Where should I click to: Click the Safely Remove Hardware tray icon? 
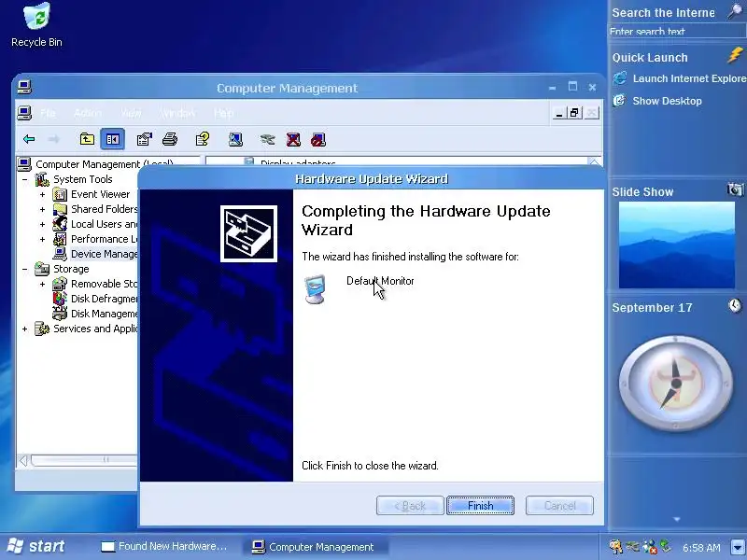(632, 547)
